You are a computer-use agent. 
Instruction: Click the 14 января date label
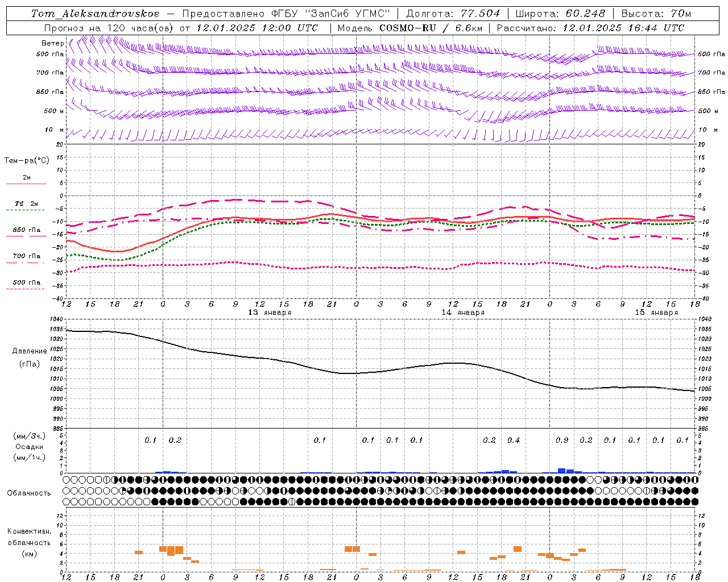(463, 313)
